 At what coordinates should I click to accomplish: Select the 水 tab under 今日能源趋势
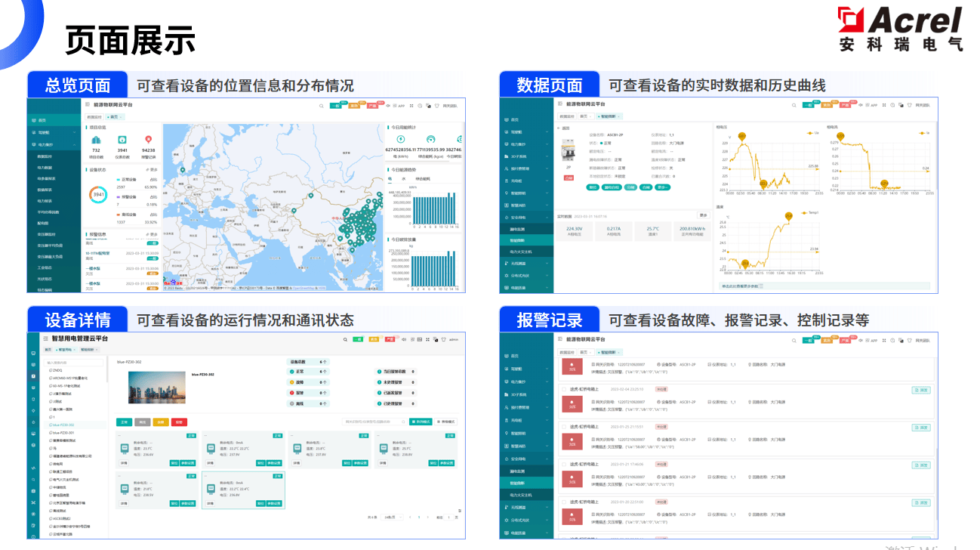(403, 179)
